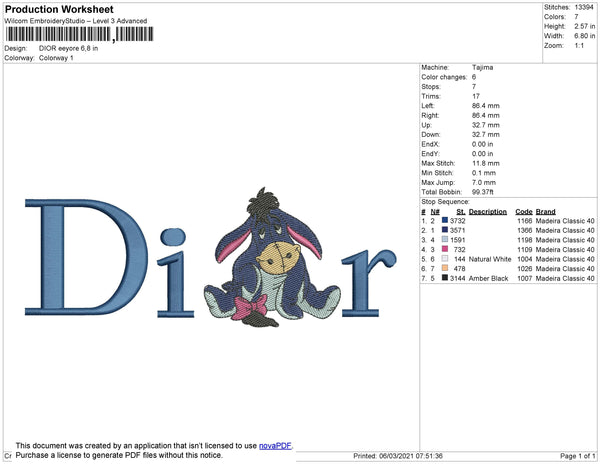This screenshot has height=464, width=600.
Task: Click design name 'DIOR eeyore 6,8 in'
Action: (68, 48)
